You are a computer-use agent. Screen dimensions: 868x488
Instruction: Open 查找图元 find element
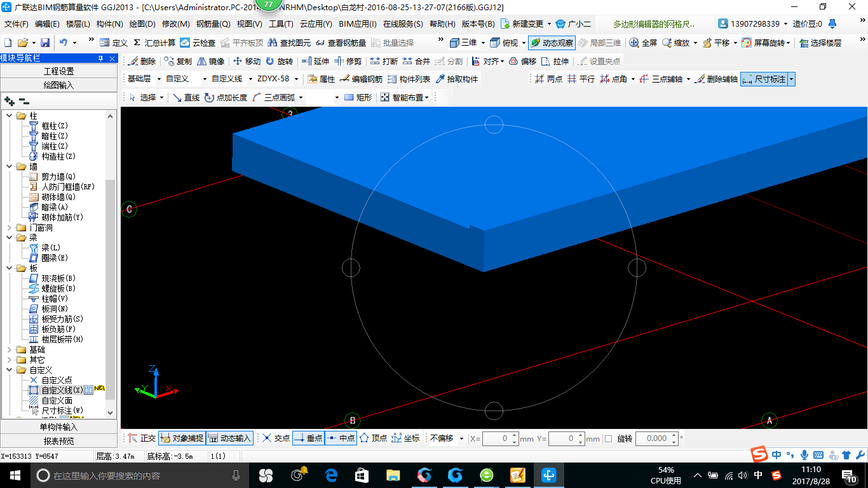(x=289, y=43)
